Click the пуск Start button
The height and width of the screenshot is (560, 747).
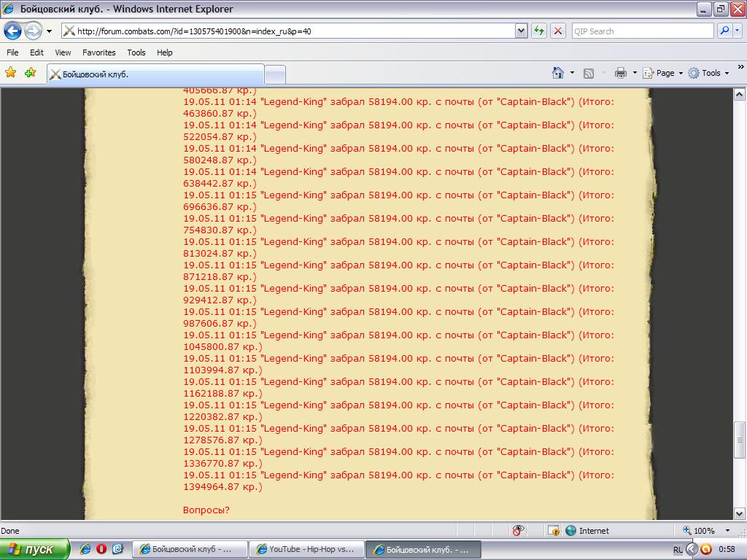[35, 549]
